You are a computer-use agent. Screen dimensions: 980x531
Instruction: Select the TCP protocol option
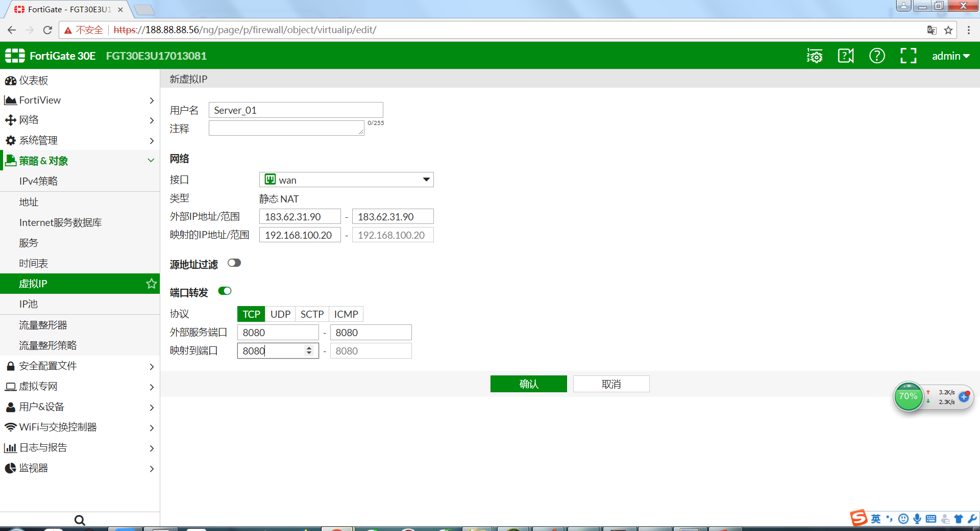click(251, 314)
